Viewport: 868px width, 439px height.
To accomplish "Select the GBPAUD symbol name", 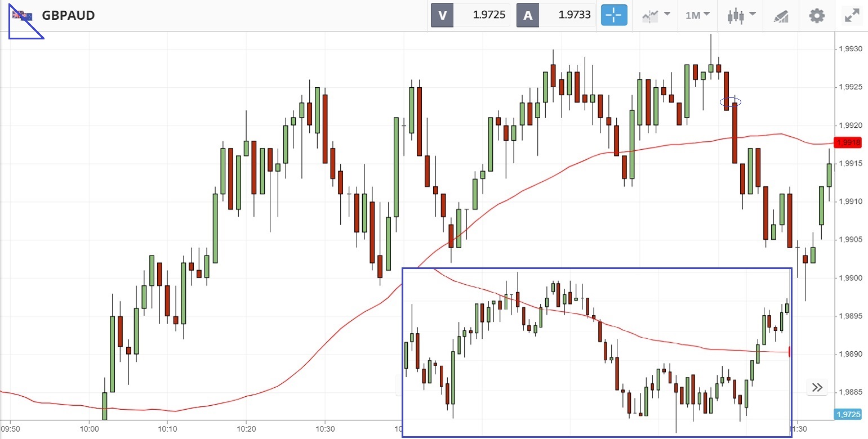I will pyautogui.click(x=68, y=15).
